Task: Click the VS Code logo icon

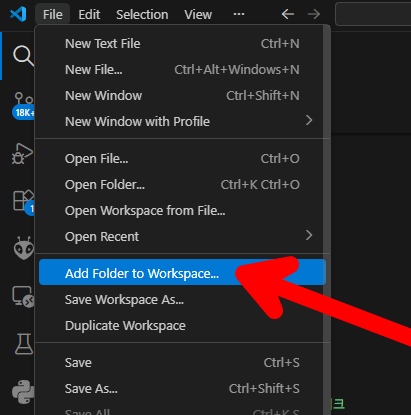Action: pos(18,14)
